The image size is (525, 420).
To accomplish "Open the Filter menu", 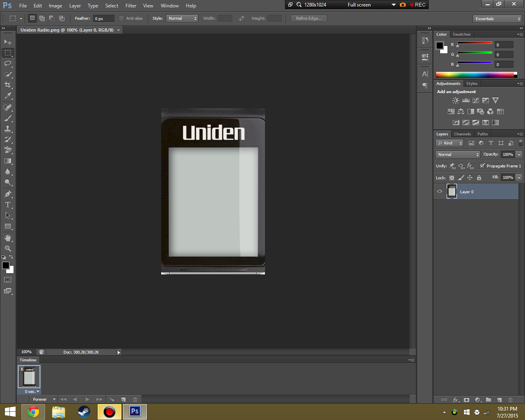I will [x=131, y=6].
